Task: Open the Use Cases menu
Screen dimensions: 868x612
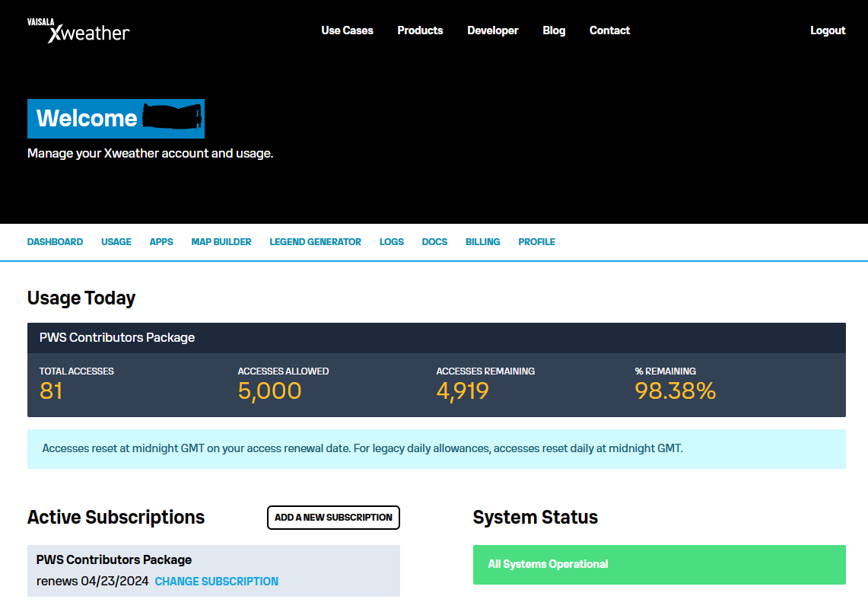Action: [x=347, y=30]
